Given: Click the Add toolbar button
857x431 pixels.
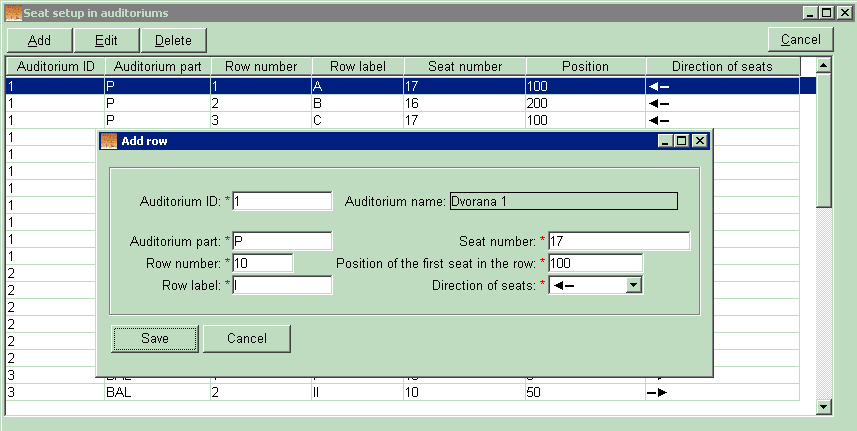Looking at the screenshot, I should click(x=40, y=40).
